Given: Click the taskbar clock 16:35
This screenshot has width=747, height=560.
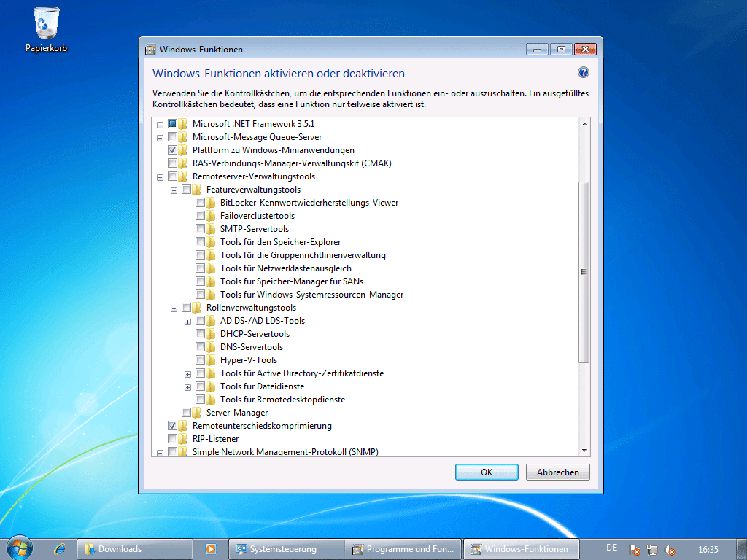Looking at the screenshot, I should 708,550.
